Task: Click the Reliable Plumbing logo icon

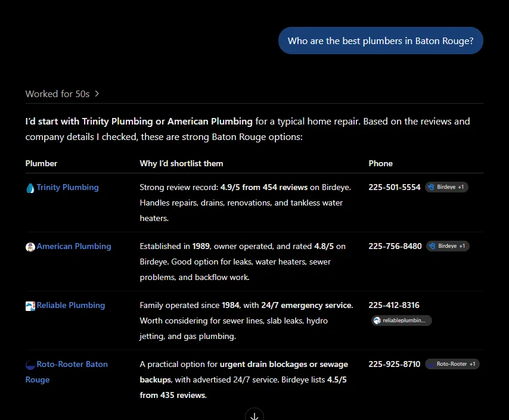Action: tap(30, 306)
